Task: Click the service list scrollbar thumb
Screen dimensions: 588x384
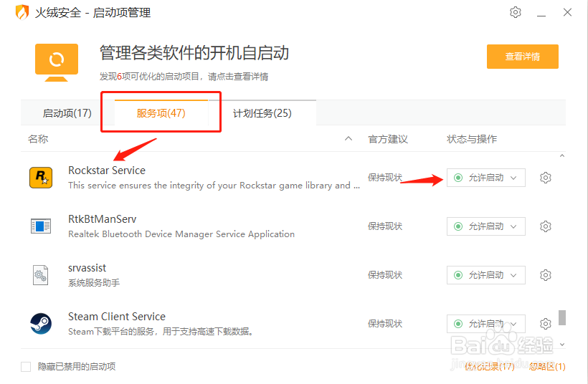Action: tap(562, 317)
